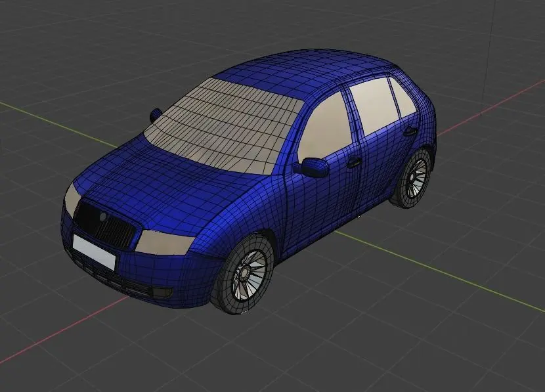The image size is (545, 392).
Task: Select the blue hood of the car
Action: (x=170, y=188)
